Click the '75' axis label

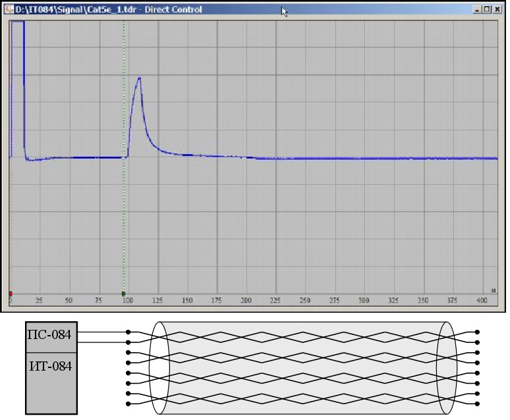point(99,300)
